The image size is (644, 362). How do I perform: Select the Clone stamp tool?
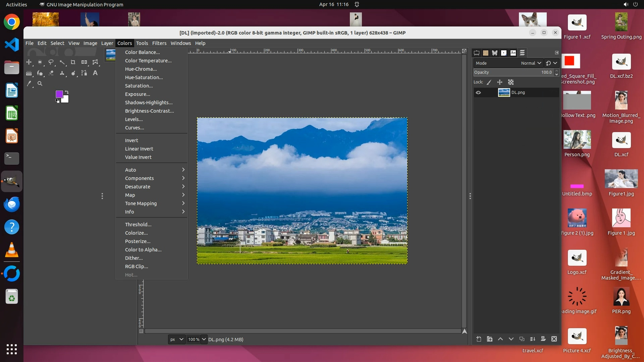62,73
